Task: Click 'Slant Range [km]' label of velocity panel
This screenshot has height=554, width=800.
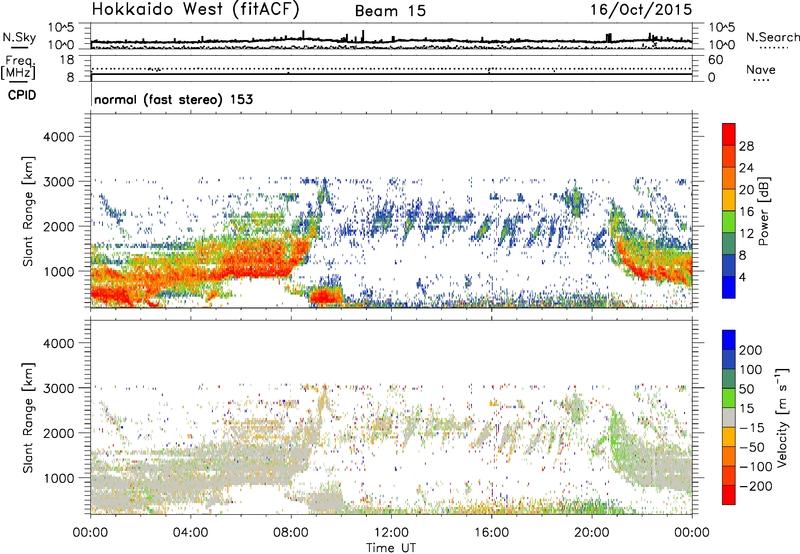Action: point(28,417)
